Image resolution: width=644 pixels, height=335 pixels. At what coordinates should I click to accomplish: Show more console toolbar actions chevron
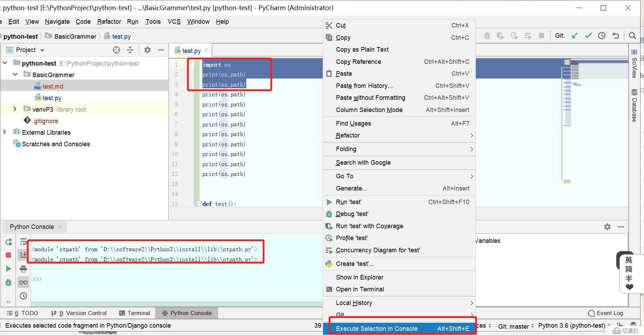(9, 302)
